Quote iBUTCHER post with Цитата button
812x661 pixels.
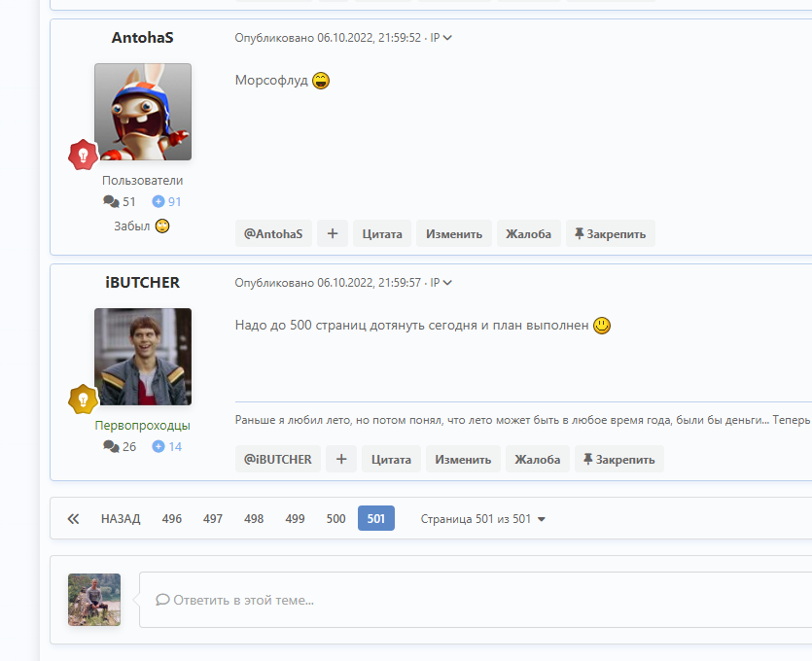392,459
